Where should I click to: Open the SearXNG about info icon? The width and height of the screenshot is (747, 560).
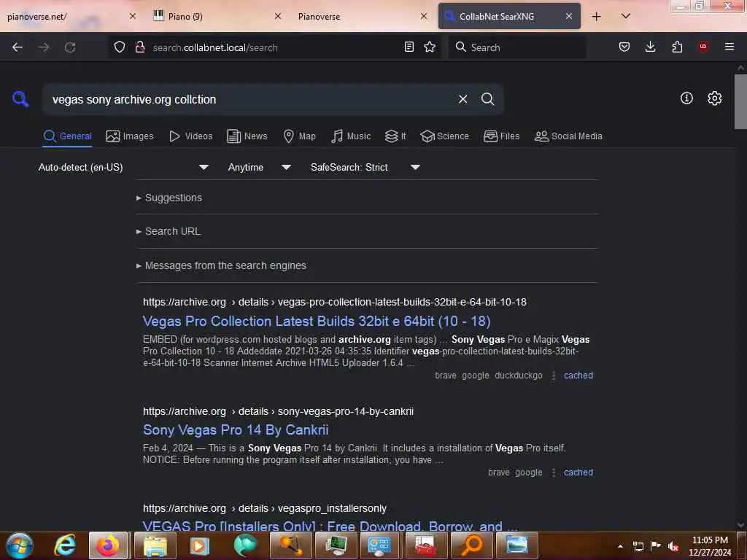(686, 98)
